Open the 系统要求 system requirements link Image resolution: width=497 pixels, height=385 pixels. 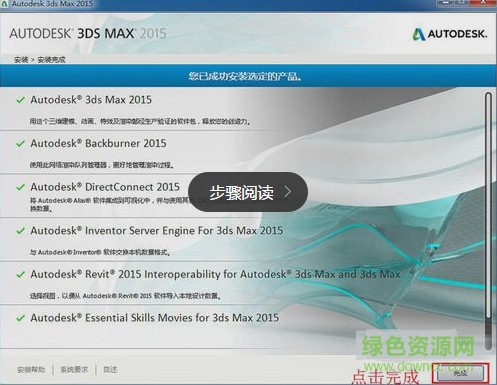pyautogui.click(x=74, y=369)
